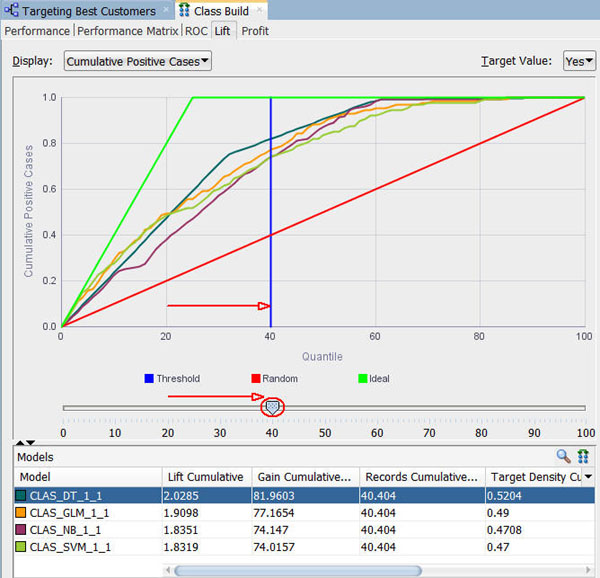
Task: Click the Class Build node icon
Action: pyautogui.click(x=184, y=10)
